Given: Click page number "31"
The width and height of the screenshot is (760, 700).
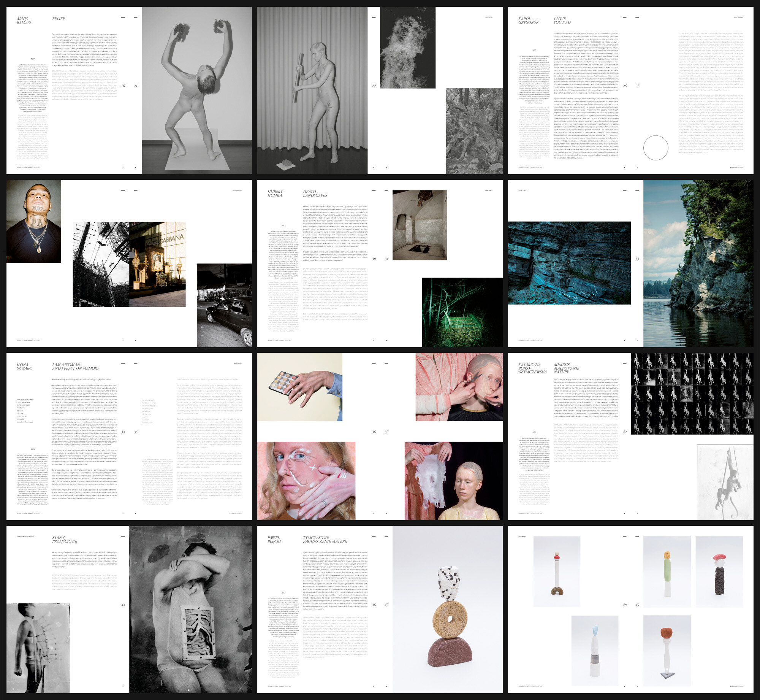Looking at the screenshot, I should click(386, 259).
